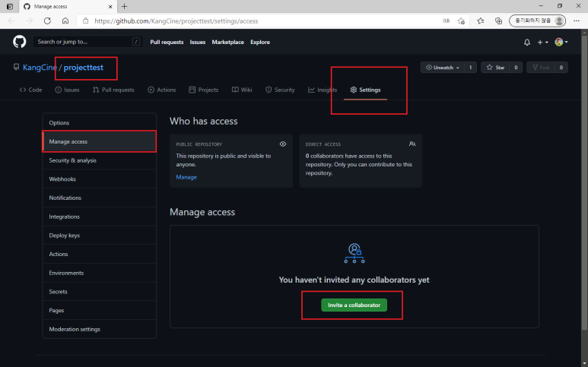588x367 pixels.
Task: Click the browser refresh icon
Action: click(47, 21)
